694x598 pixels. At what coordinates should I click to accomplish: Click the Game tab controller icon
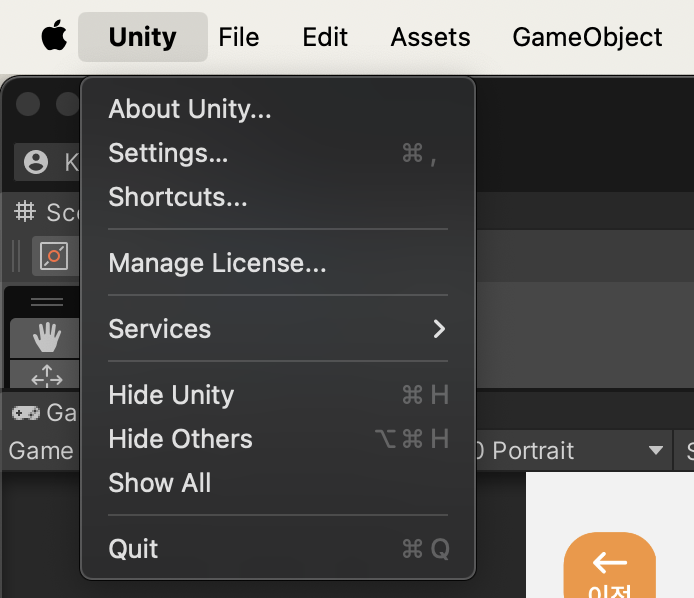coord(26,413)
